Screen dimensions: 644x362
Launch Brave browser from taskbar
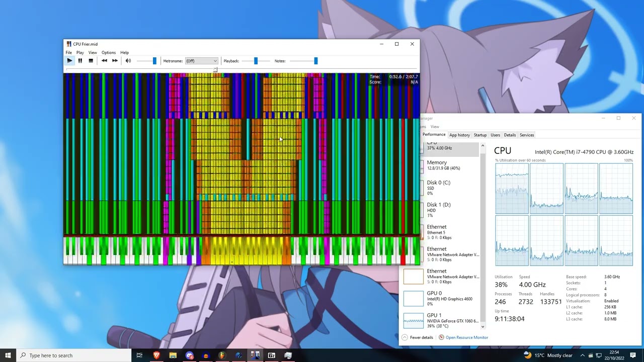pyautogui.click(x=156, y=355)
